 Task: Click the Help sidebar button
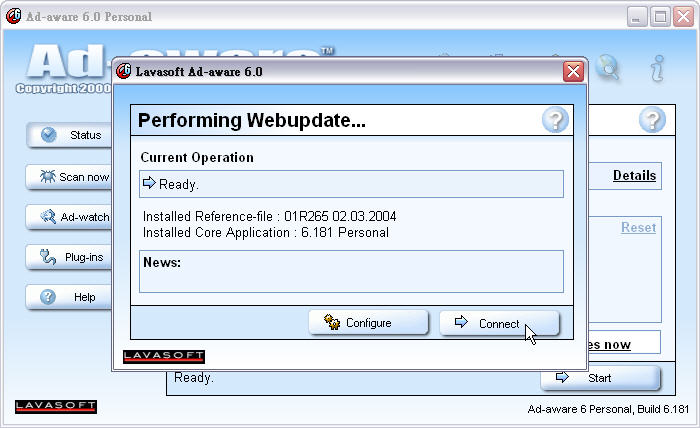(x=69, y=297)
